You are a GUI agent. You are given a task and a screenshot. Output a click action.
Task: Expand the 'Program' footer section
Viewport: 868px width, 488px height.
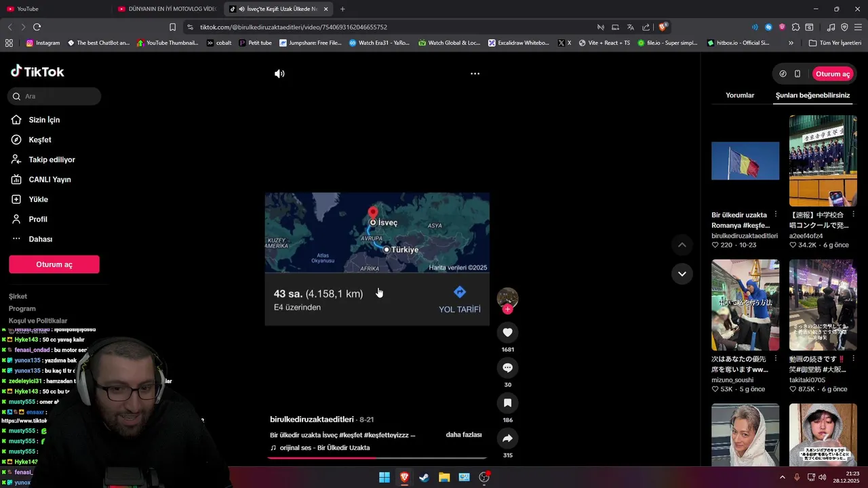(22, 308)
